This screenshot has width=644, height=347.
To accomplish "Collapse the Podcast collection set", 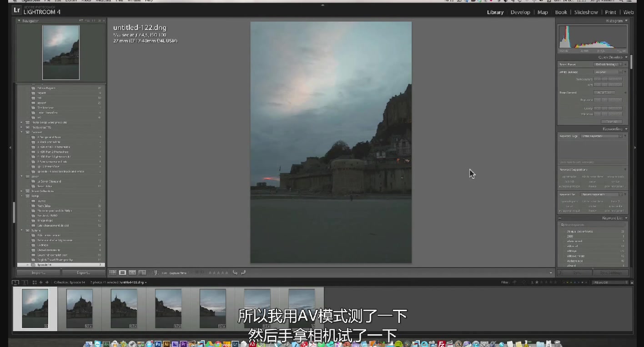I will (21, 132).
